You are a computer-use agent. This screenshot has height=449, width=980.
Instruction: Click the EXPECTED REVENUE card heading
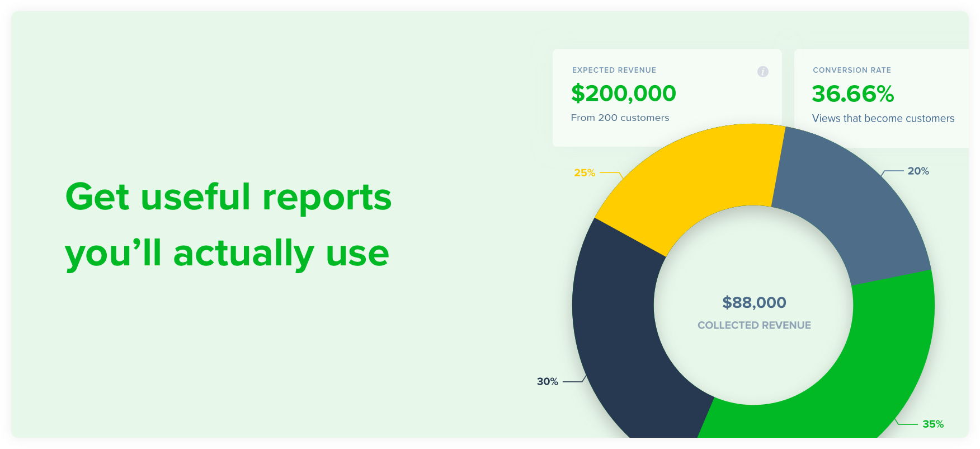[614, 70]
